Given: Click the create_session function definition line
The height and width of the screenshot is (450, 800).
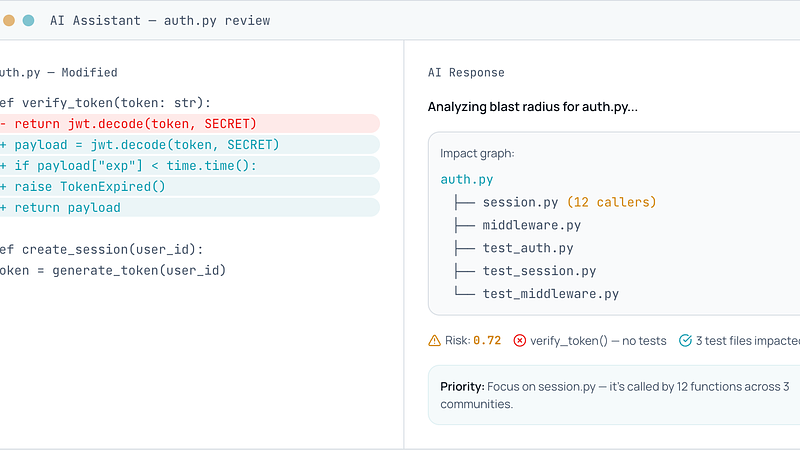Looking at the screenshot, I should (x=102, y=249).
